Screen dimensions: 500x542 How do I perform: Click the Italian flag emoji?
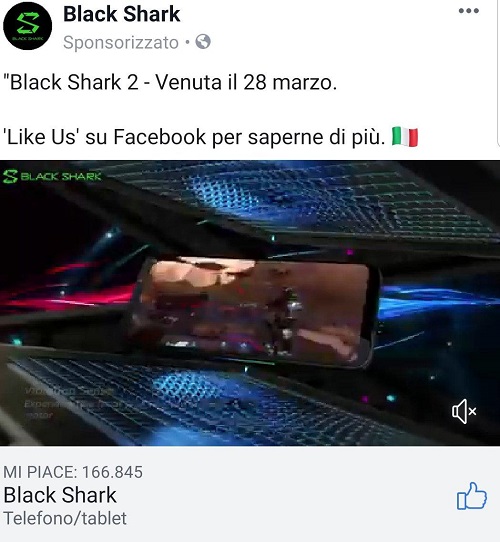click(x=405, y=137)
